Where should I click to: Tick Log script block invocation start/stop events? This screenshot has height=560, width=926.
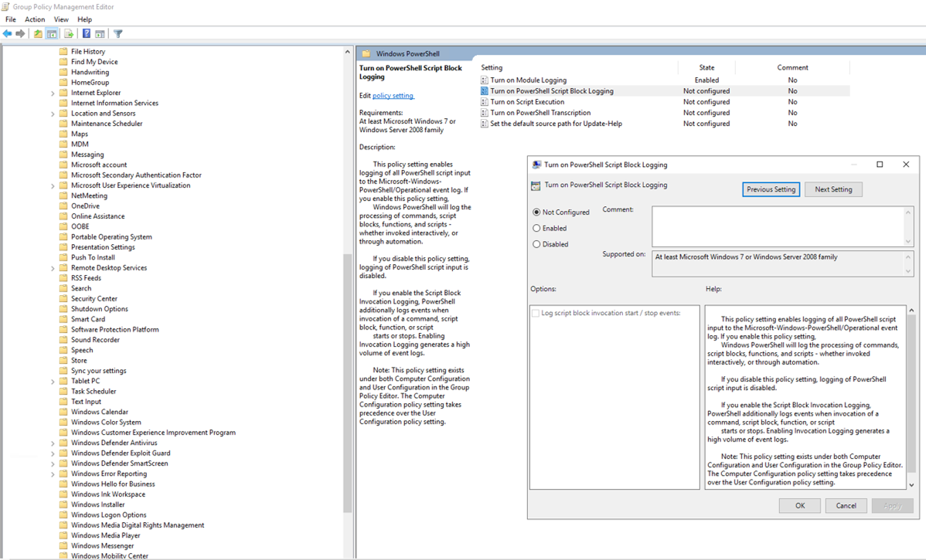point(535,314)
